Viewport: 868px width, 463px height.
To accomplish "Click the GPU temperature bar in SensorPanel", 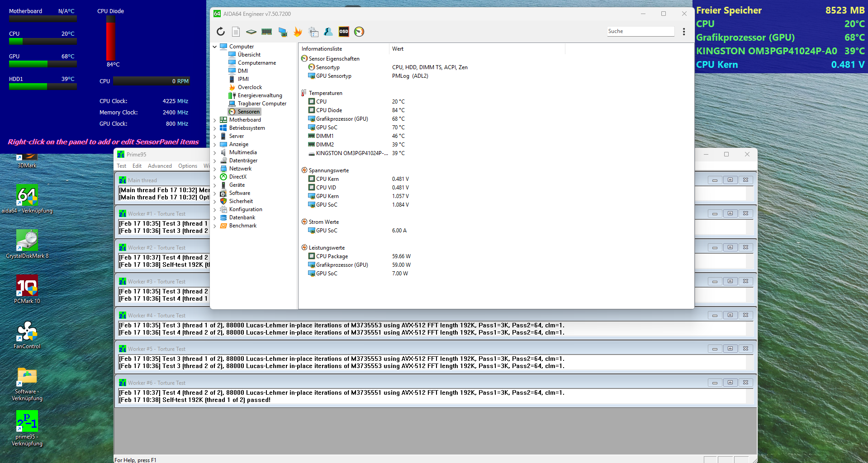I will (x=43, y=64).
